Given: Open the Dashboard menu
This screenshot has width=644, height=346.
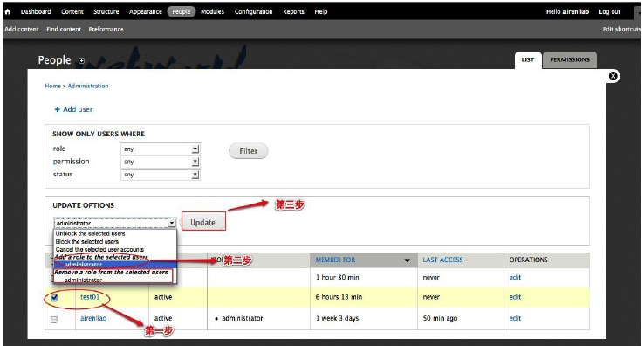Looking at the screenshot, I should [x=36, y=12].
